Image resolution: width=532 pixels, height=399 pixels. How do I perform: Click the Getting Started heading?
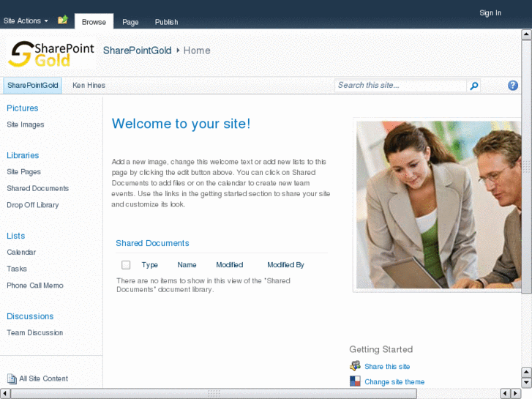click(x=381, y=349)
